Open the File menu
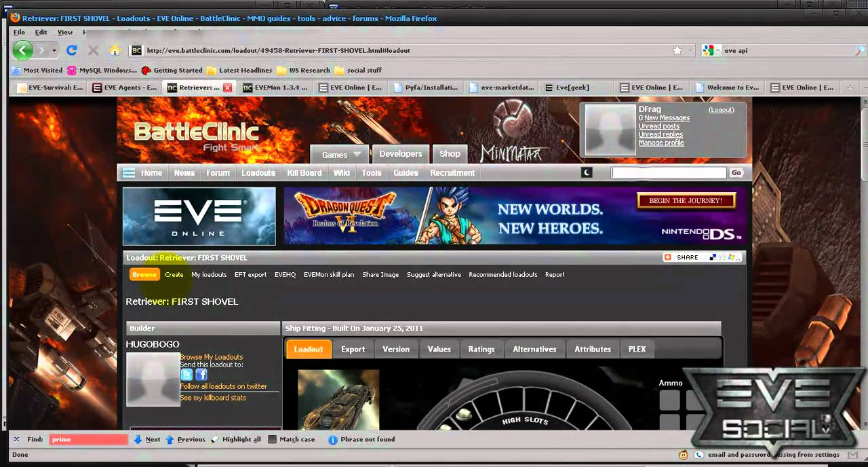This screenshot has height=467, width=868. (x=19, y=32)
